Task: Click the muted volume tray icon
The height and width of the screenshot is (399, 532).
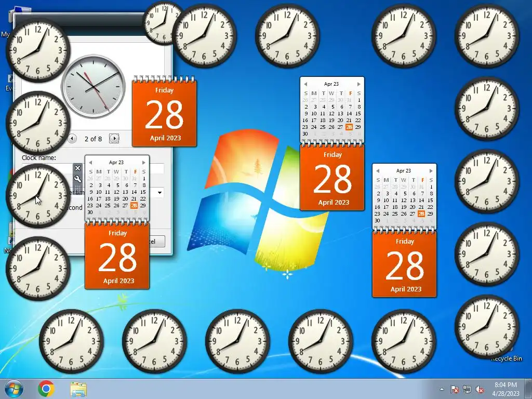Action: point(480,389)
